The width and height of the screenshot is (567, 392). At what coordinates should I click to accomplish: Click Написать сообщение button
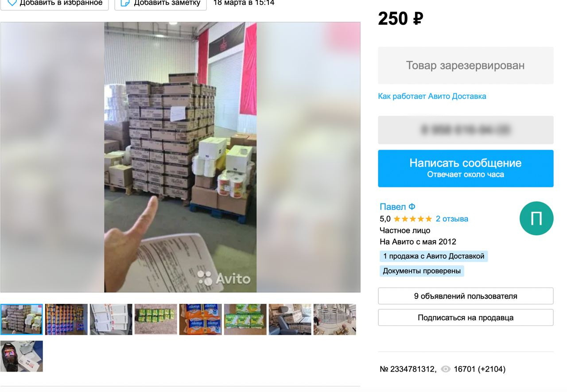pos(466,168)
